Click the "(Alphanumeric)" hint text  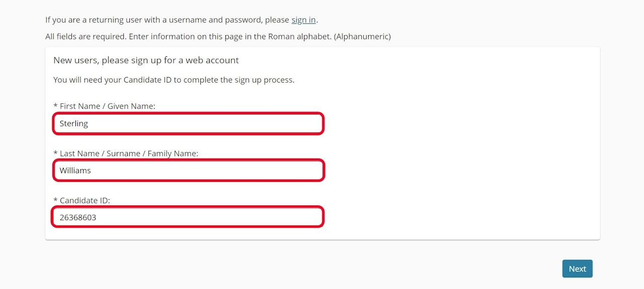coord(362,36)
